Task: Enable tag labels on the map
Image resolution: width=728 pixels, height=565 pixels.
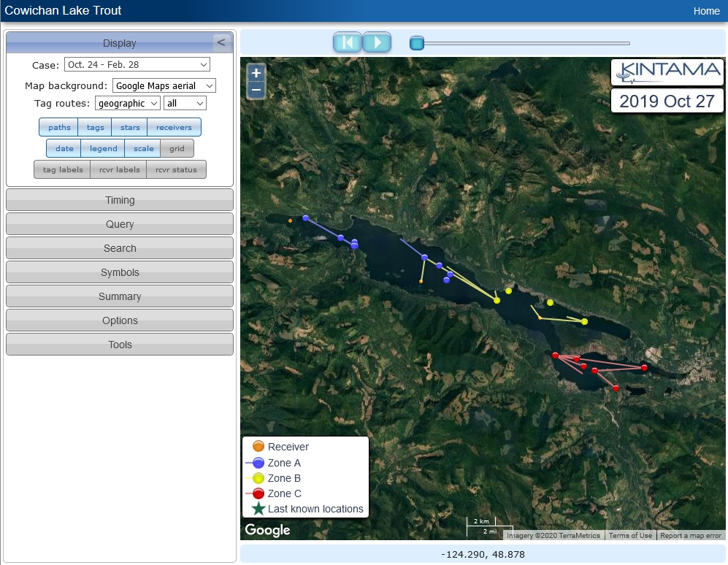Action: pos(62,170)
